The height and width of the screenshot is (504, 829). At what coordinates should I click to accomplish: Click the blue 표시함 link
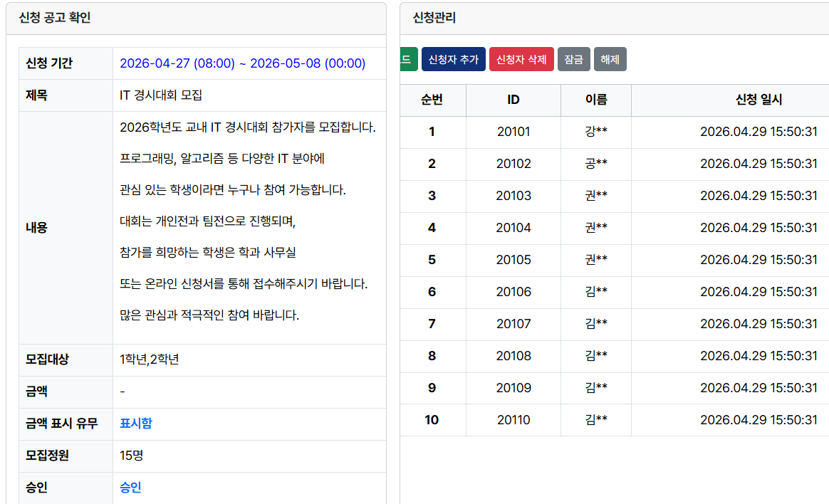tap(136, 423)
